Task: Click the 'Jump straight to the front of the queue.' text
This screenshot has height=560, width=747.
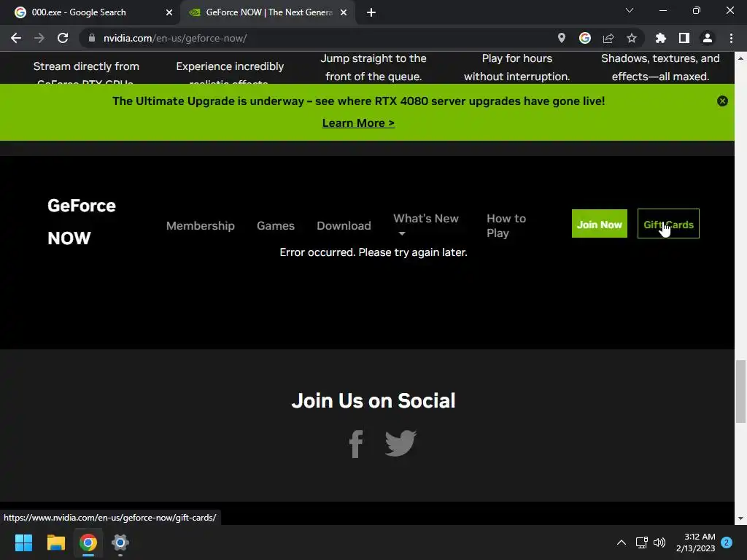Action: (373, 67)
